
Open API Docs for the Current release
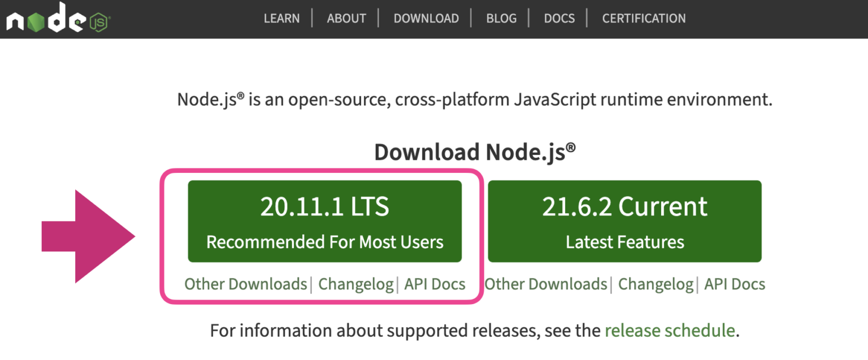tap(735, 284)
